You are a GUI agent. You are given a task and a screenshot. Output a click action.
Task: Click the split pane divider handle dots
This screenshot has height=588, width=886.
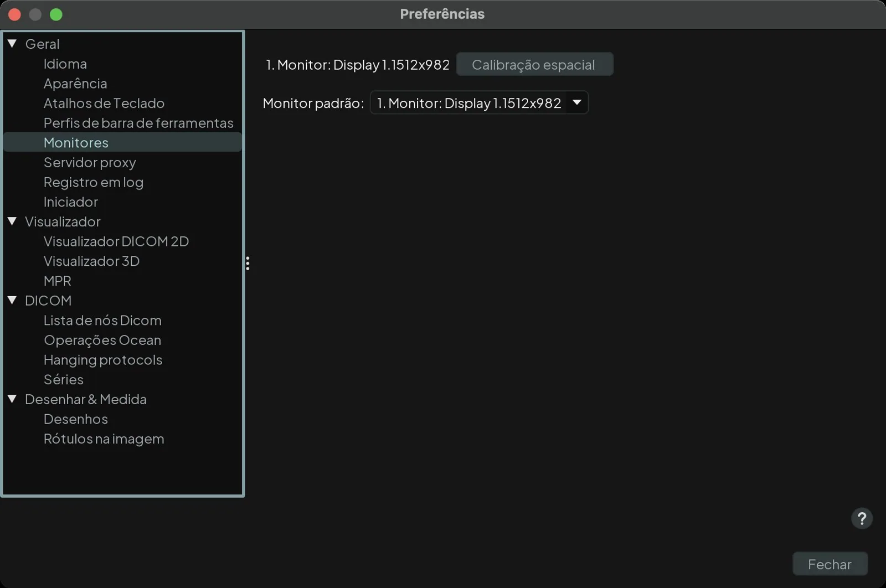coord(248,264)
